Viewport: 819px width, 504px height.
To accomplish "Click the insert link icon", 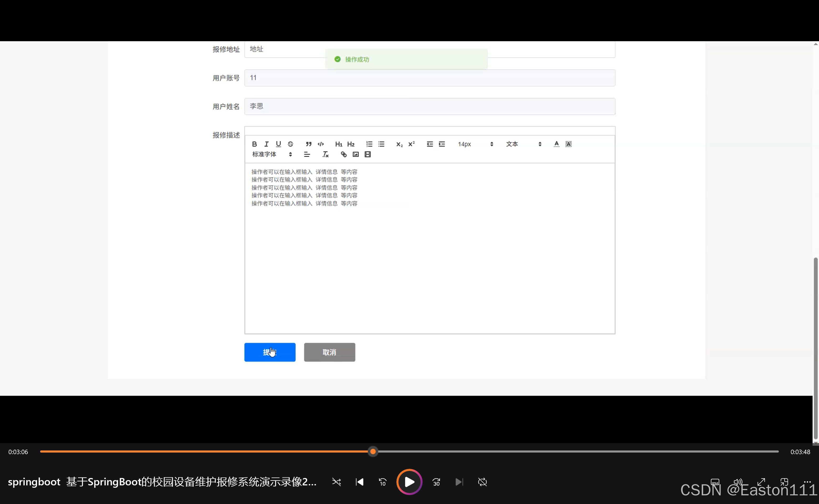I will [x=343, y=154].
